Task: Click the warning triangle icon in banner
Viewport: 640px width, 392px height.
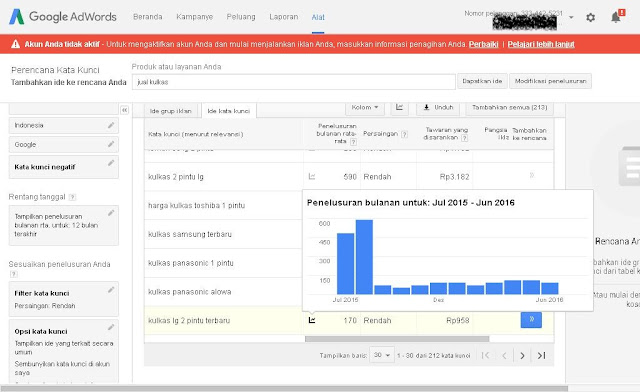Action: coord(16,44)
